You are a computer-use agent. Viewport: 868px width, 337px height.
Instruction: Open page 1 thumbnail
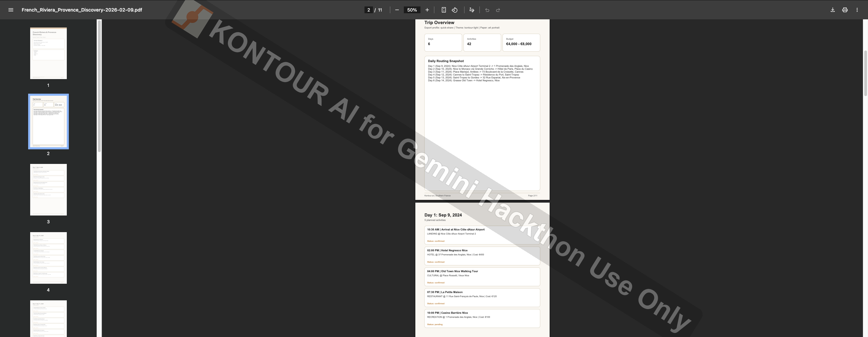(48, 53)
